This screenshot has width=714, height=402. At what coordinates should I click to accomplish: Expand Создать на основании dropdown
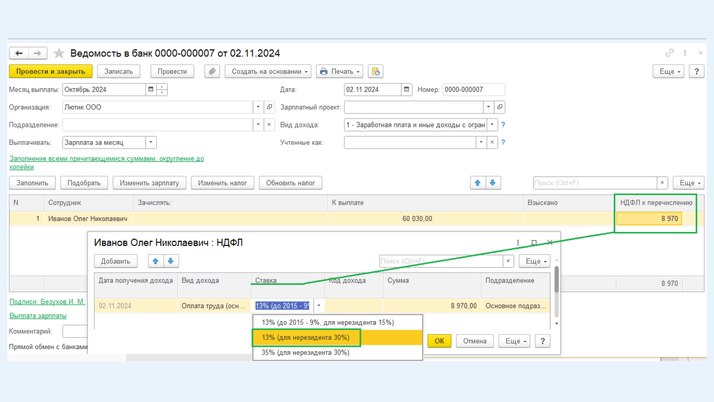tap(268, 72)
